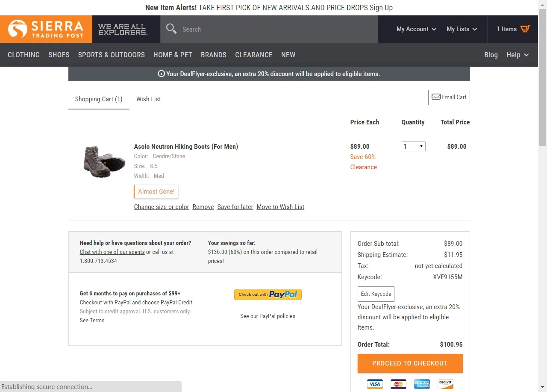
Task: Expand the My Lists menu
Action: (462, 29)
